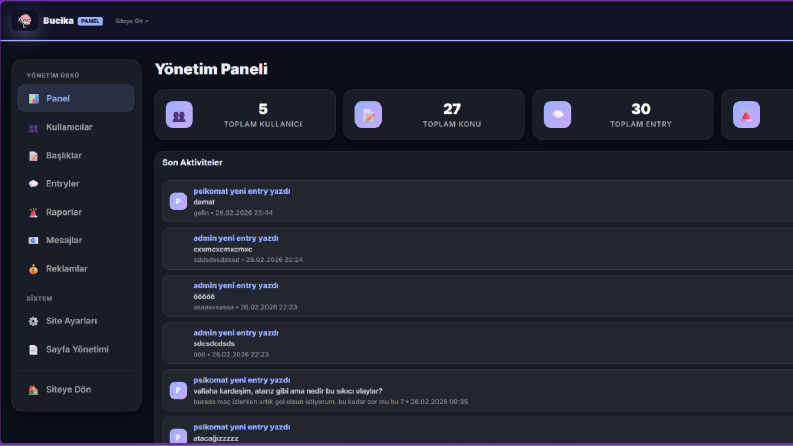
Task: Click the Entryler speech bubble icon
Action: [x=33, y=184]
